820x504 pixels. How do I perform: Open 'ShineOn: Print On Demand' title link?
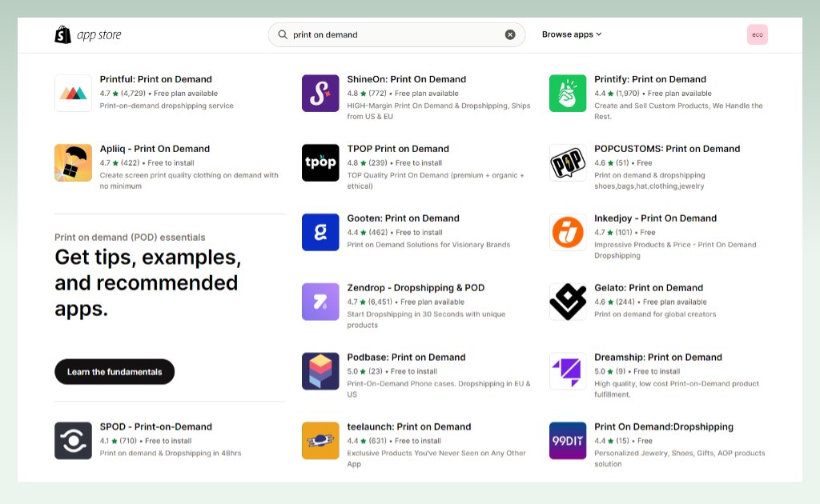[x=406, y=79]
